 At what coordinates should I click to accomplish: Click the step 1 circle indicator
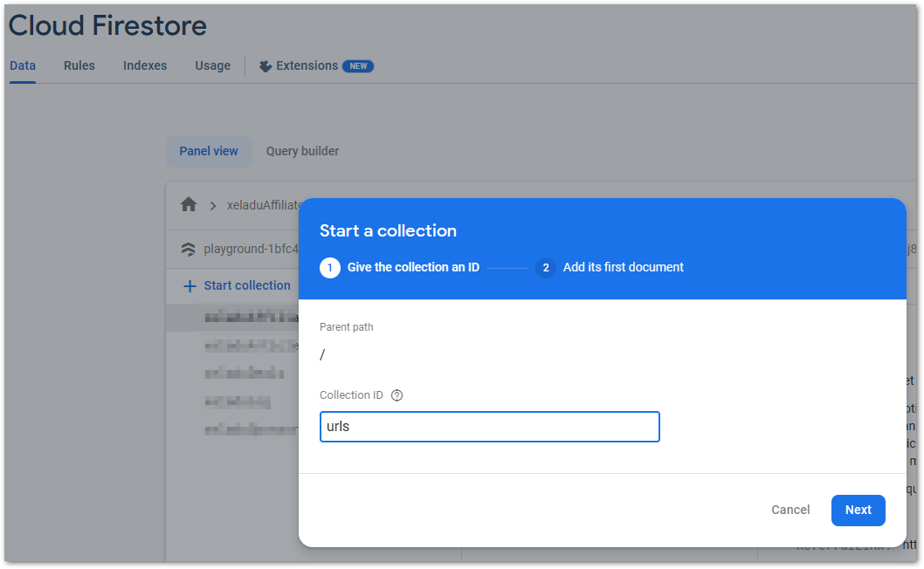330,268
